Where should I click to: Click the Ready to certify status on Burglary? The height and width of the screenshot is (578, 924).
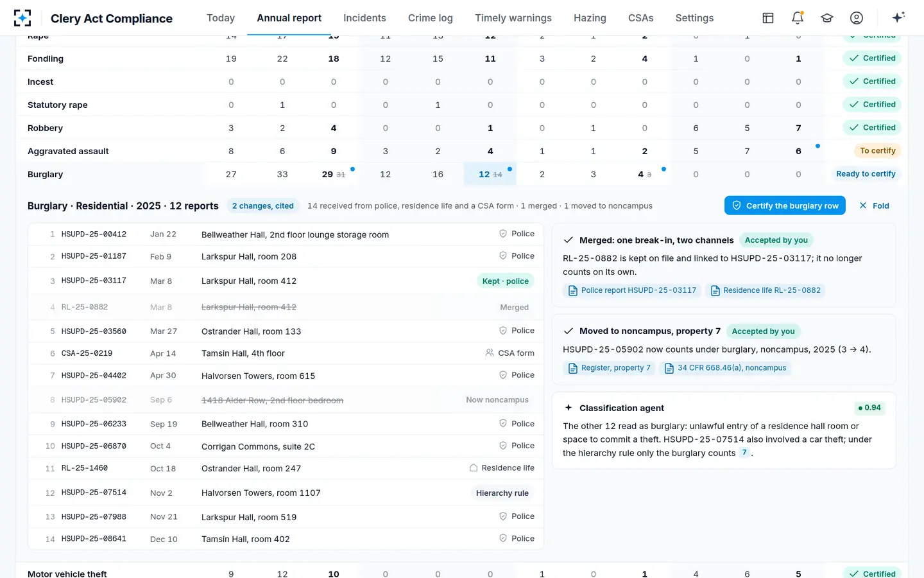(866, 174)
